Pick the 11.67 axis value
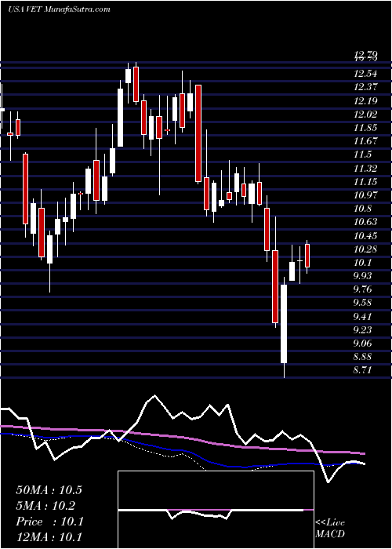Screen dimensions: 392x549 pos(365,141)
